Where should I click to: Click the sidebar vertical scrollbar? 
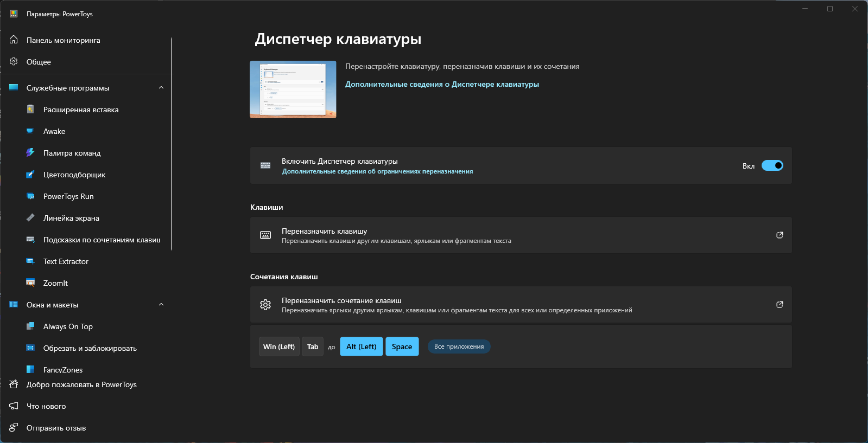point(172,144)
